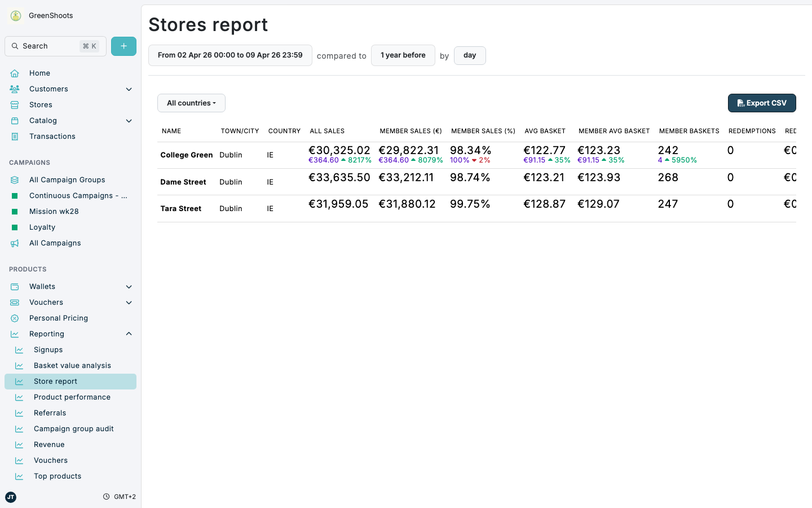Open the Signups report chart icon

(19, 349)
